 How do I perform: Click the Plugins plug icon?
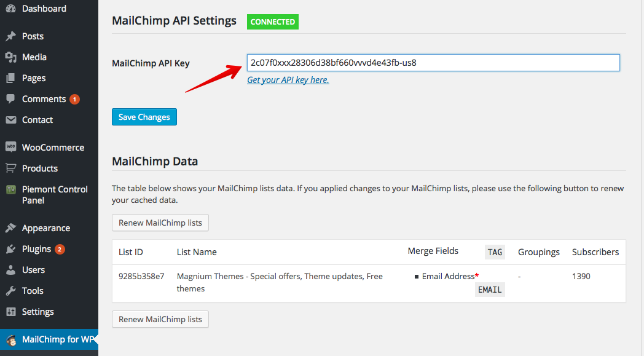(10, 249)
